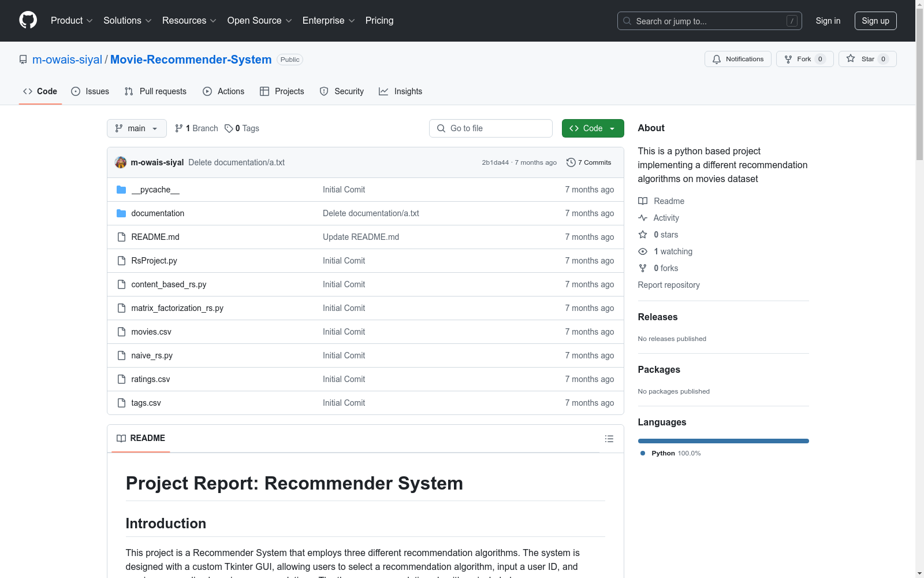Viewport: 924px width, 578px height.
Task: Click the Go to file field
Action: (x=491, y=128)
